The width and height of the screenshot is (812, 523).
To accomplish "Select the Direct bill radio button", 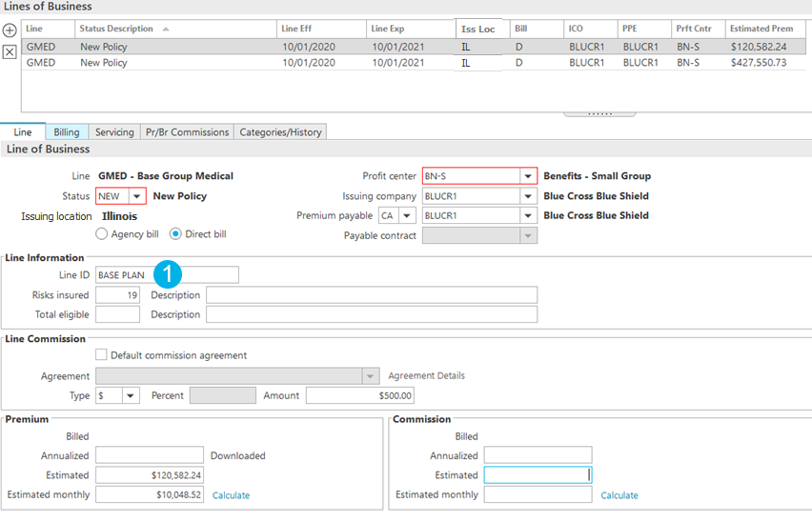I will click(x=175, y=234).
